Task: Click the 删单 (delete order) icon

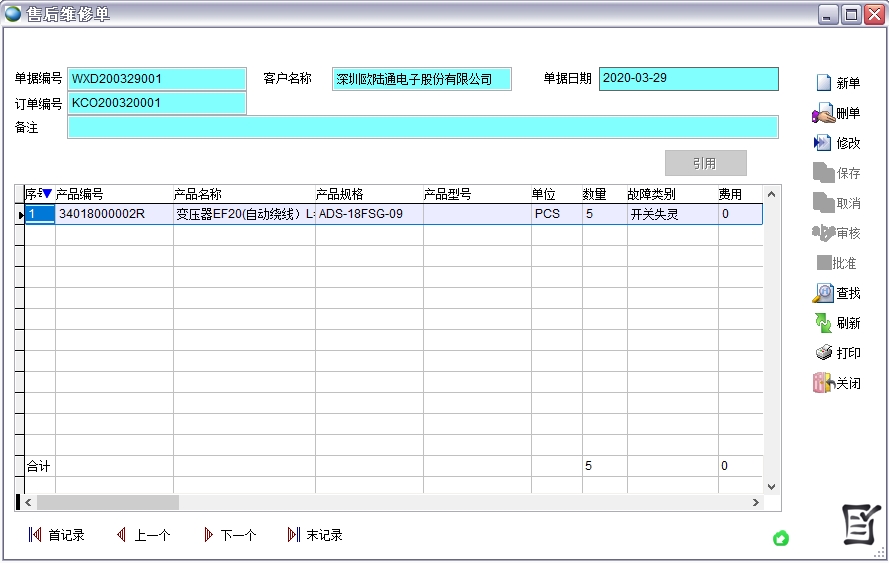Action: (822, 114)
